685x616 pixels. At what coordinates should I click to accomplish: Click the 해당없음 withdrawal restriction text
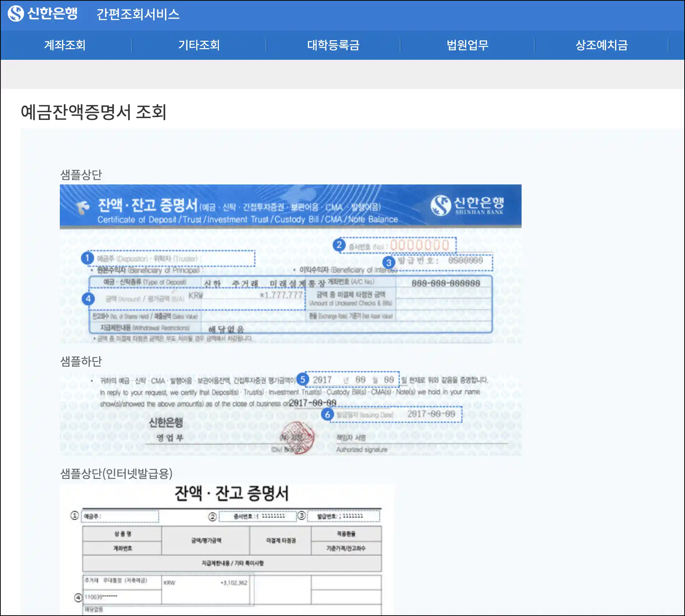[226, 329]
